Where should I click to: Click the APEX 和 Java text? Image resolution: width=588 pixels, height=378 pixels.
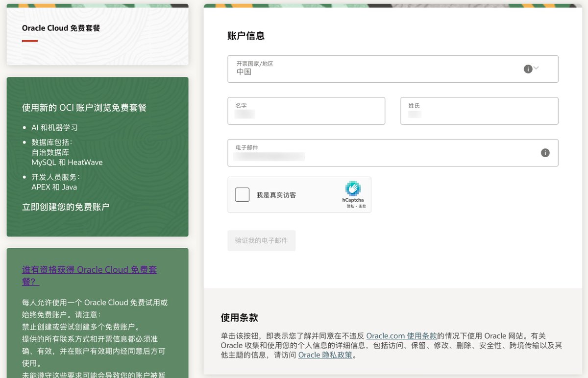click(x=54, y=187)
